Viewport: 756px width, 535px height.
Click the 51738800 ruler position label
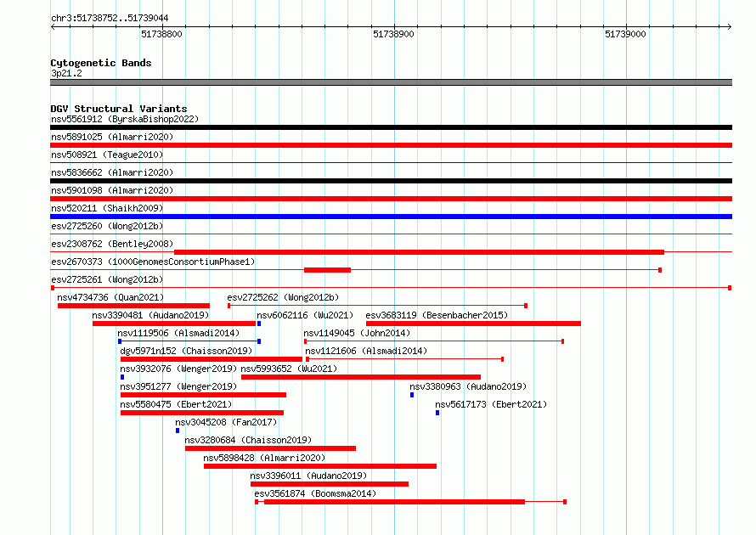click(161, 34)
